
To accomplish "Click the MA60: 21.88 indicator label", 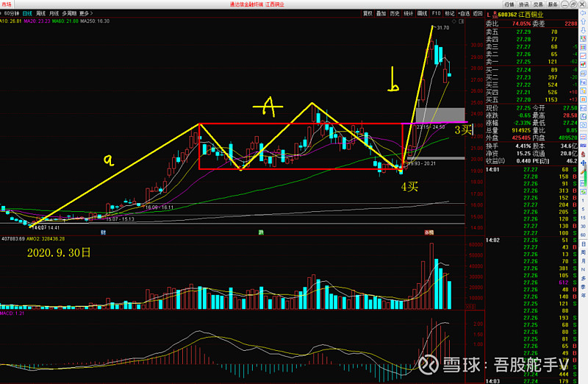I will tap(65, 21).
